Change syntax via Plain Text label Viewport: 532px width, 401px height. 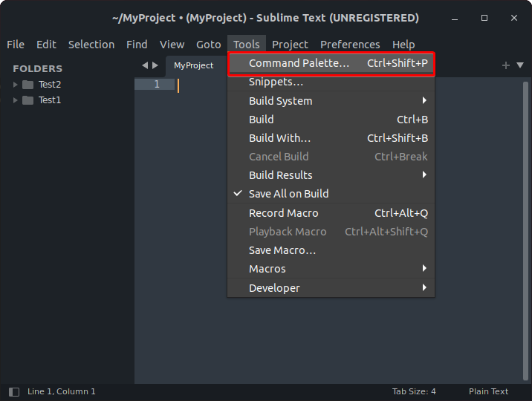(x=488, y=391)
